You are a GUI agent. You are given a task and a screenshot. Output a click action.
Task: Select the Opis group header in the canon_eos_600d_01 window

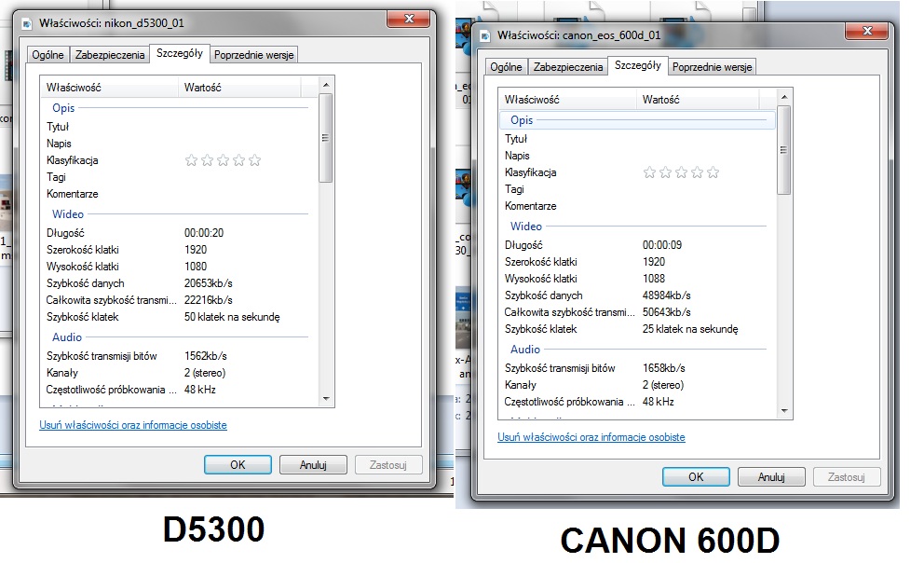638,120
